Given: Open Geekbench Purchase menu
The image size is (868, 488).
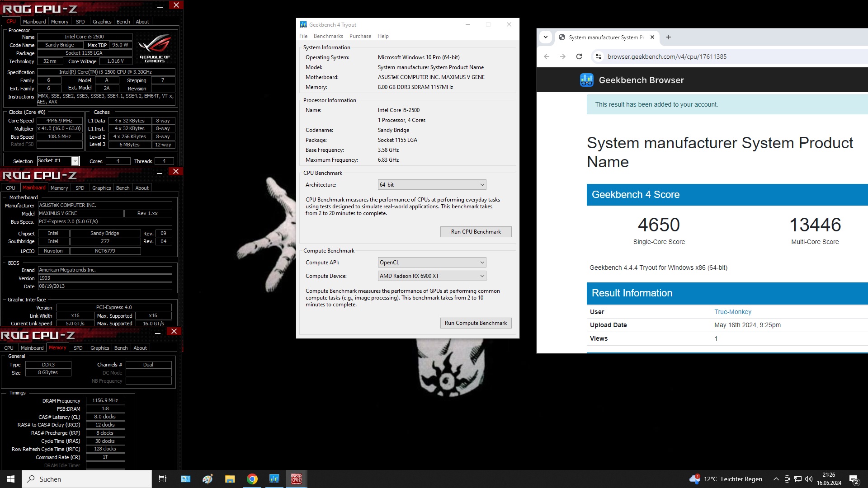Looking at the screenshot, I should (360, 36).
